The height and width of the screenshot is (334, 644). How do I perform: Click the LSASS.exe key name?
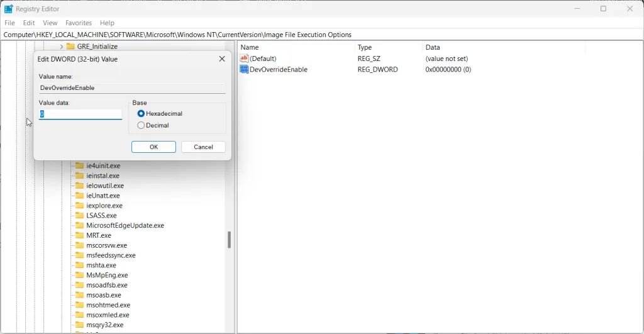tap(101, 216)
